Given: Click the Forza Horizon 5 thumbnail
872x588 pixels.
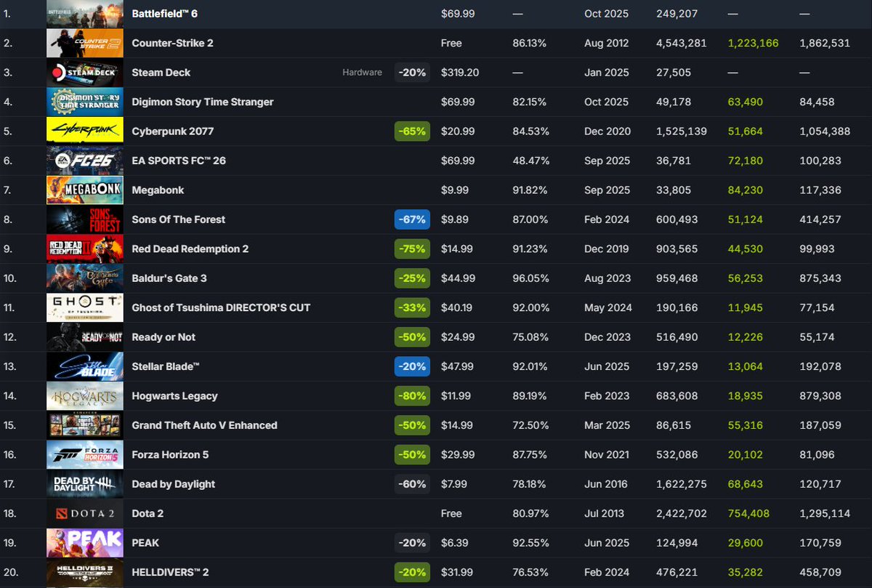Looking at the screenshot, I should [84, 454].
